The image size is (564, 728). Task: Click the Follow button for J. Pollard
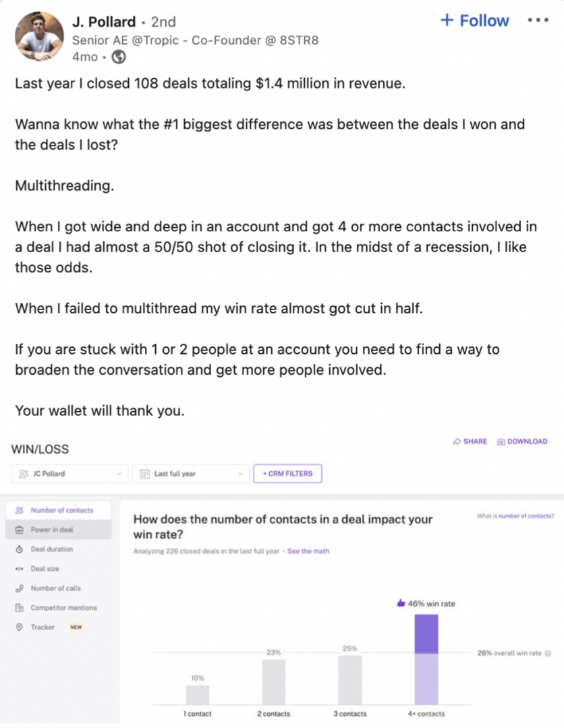tap(474, 20)
